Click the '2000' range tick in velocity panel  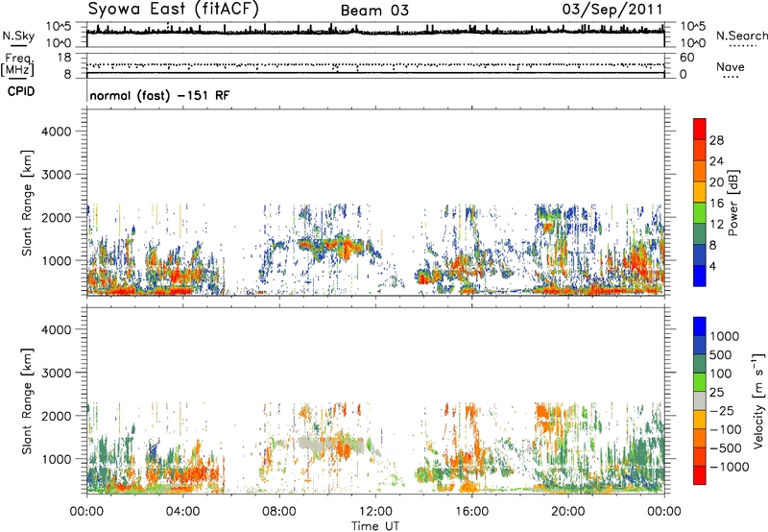57,416
